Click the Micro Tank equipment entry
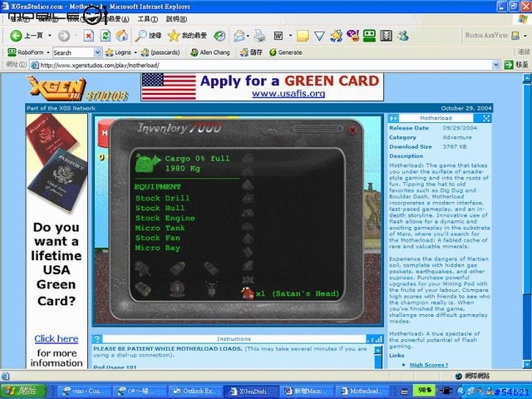The width and height of the screenshot is (532, 399). (x=160, y=228)
